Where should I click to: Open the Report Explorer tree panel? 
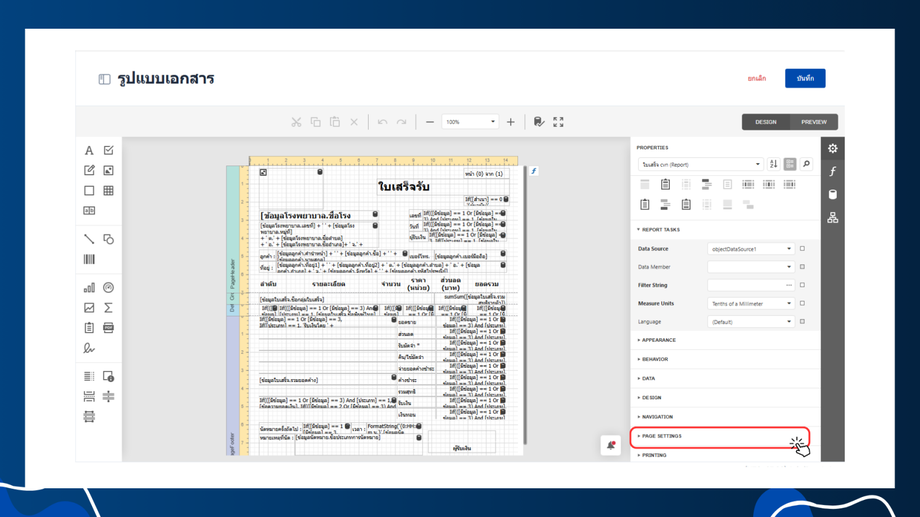pyautogui.click(x=832, y=218)
